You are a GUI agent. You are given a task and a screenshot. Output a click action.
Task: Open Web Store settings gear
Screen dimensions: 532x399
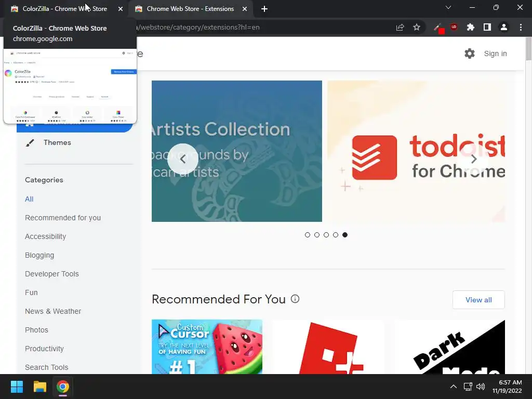470,54
